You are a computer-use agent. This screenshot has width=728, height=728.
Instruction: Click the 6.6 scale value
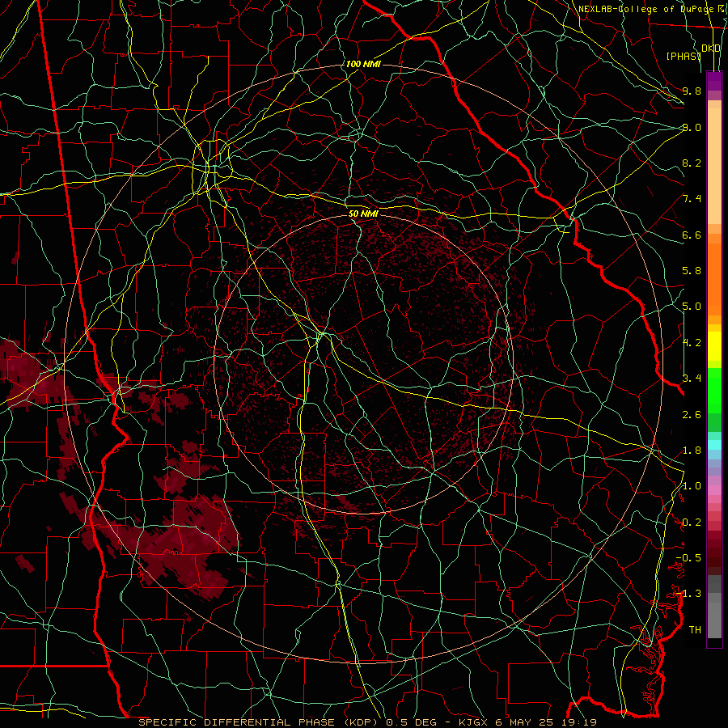(x=692, y=235)
